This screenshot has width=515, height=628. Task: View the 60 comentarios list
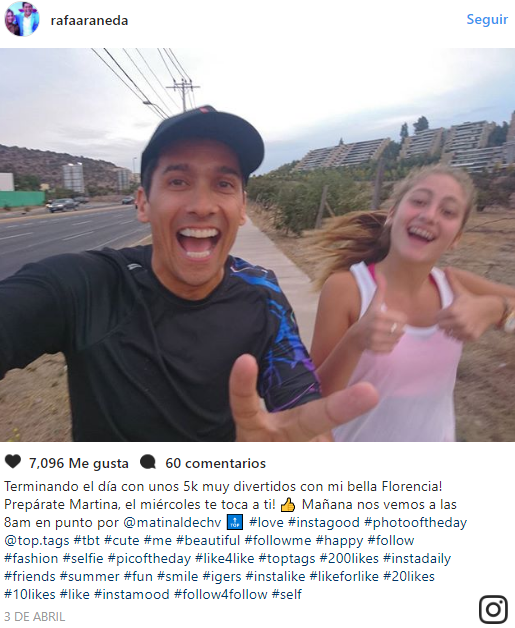pos(215,463)
